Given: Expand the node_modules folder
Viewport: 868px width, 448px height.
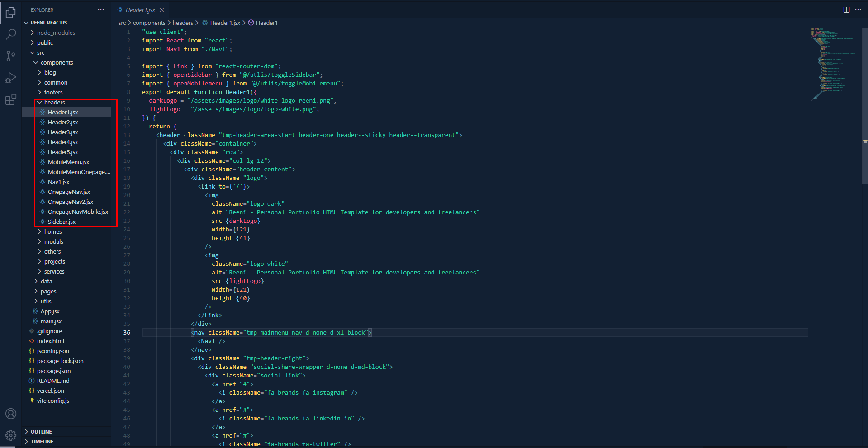Looking at the screenshot, I should [x=56, y=33].
